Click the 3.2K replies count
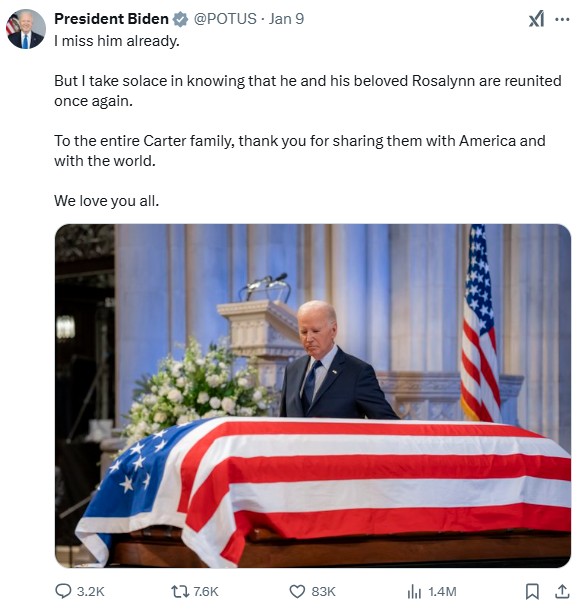 tap(90, 591)
